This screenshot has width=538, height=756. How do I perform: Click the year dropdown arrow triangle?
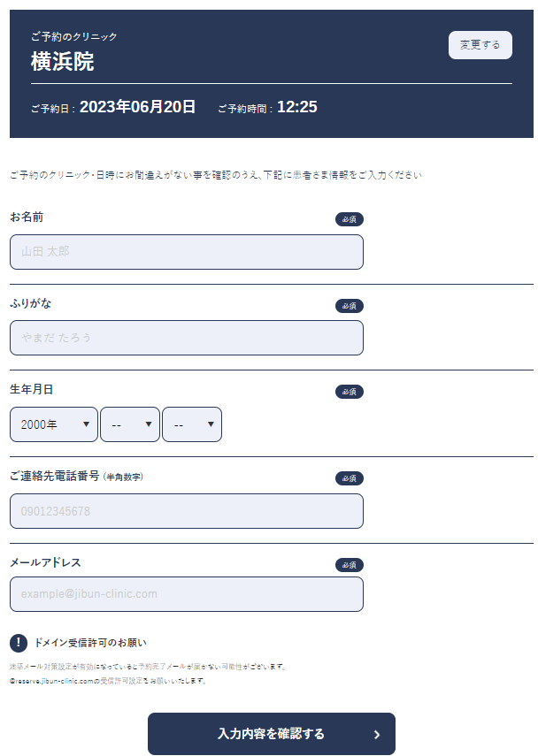point(87,424)
